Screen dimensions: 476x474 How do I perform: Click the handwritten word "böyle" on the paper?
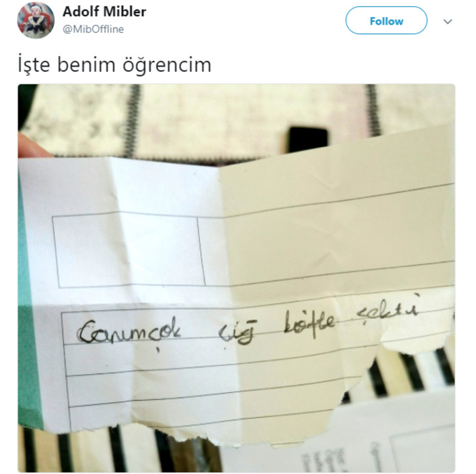pos(309,322)
